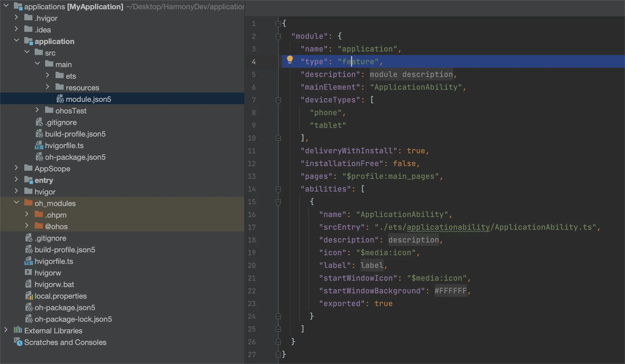Click the hvigorw.bat file icon

28,284
